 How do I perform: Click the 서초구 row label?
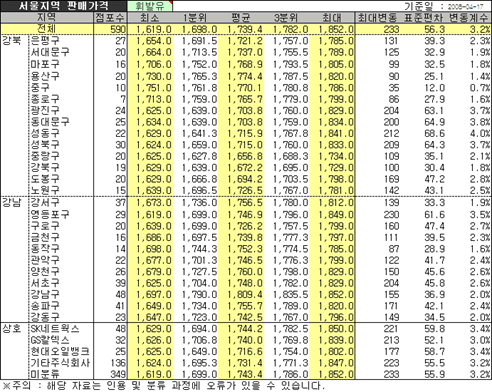click(45, 283)
